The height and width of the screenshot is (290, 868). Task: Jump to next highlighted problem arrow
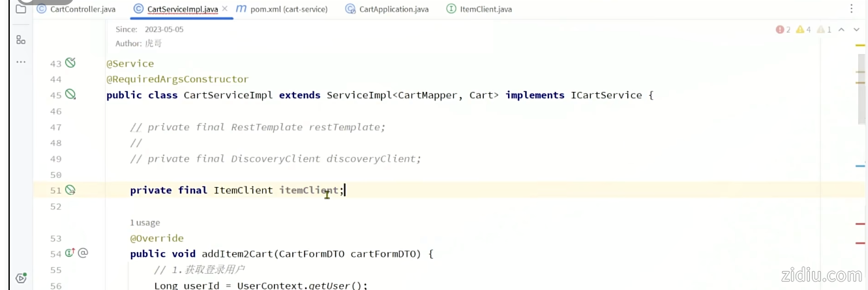pyautogui.click(x=856, y=29)
